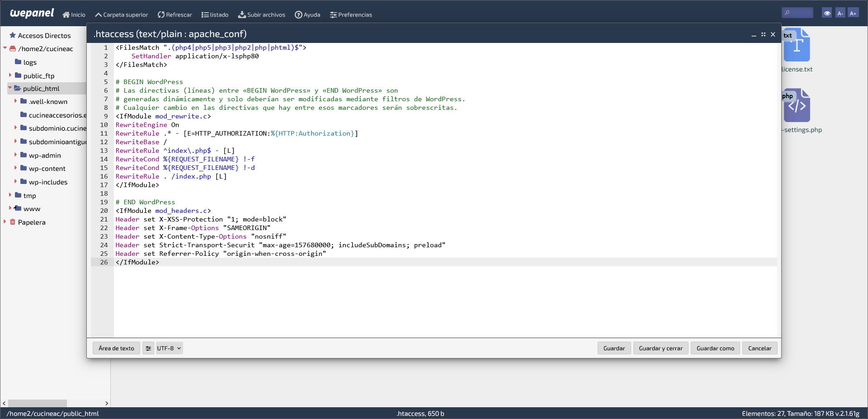The height and width of the screenshot is (419, 868).
Task: Click the 'RewriteBase /' line
Action: coord(141,142)
